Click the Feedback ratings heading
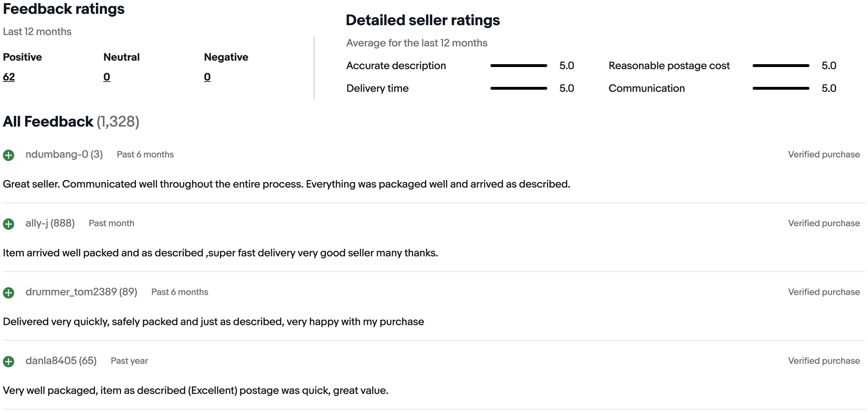Image resolution: width=868 pixels, height=412 pixels. pyautogui.click(x=64, y=9)
